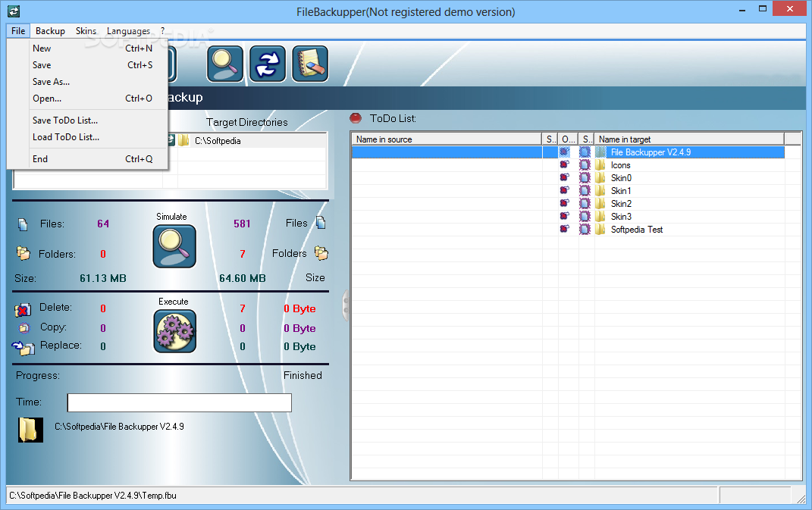Click the red ToDo List indicator icon
The height and width of the screenshot is (510, 812).
[x=356, y=118]
